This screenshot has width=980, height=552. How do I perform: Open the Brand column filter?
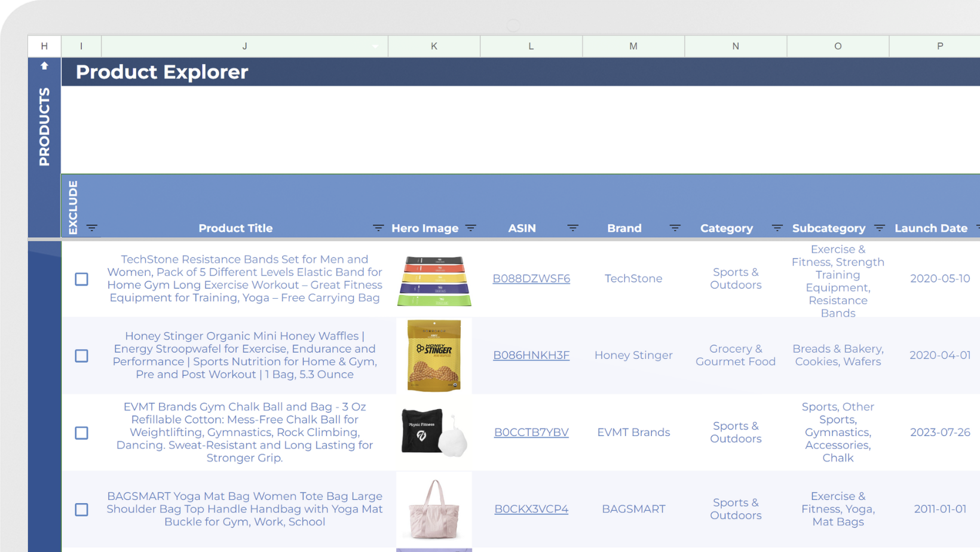[x=675, y=228]
